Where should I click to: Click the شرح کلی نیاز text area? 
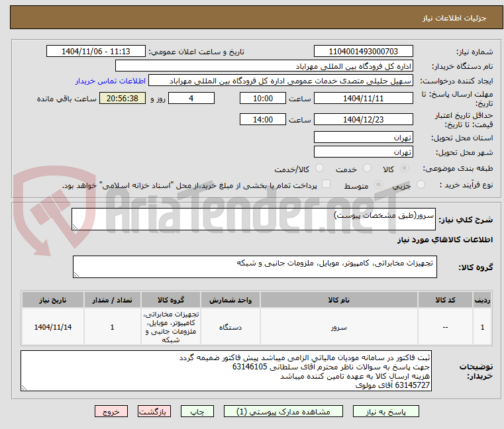253,219
